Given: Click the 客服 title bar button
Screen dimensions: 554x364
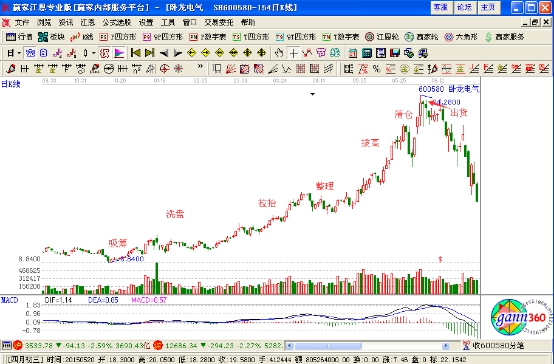Looking at the screenshot, I should pyautogui.click(x=441, y=7).
